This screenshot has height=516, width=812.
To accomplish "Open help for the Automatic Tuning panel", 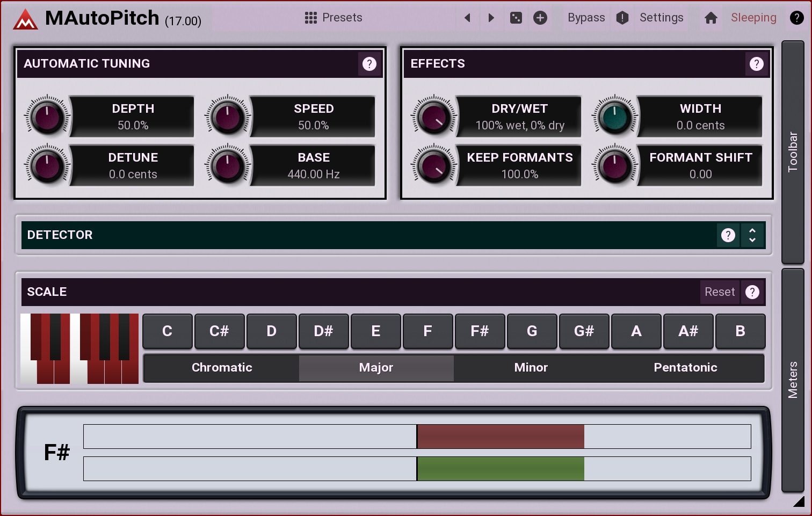I will coord(369,64).
